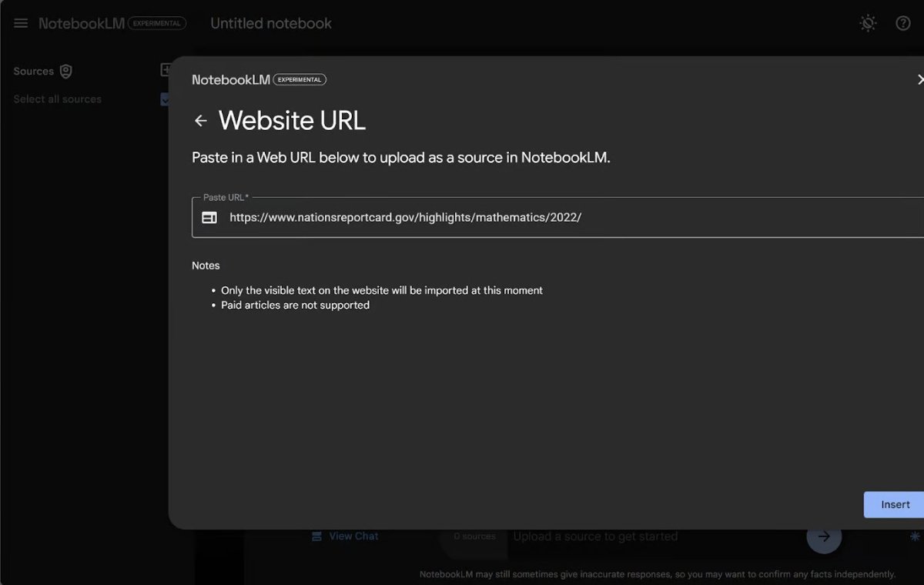
Task: Enable the Select all sources checkbox
Action: pos(166,99)
